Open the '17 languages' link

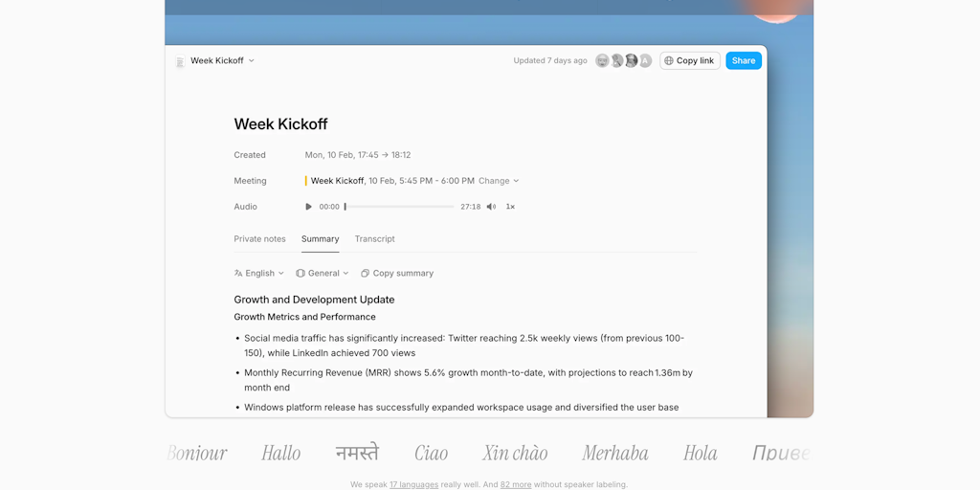(x=413, y=485)
